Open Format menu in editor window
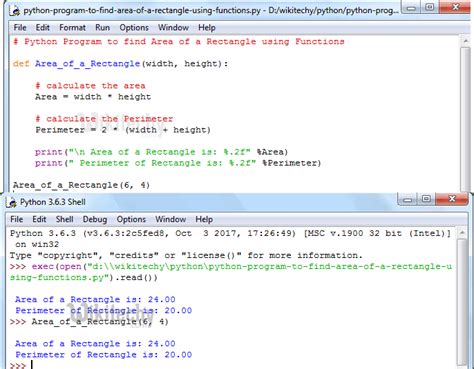This screenshot has height=369, width=474. click(x=72, y=28)
